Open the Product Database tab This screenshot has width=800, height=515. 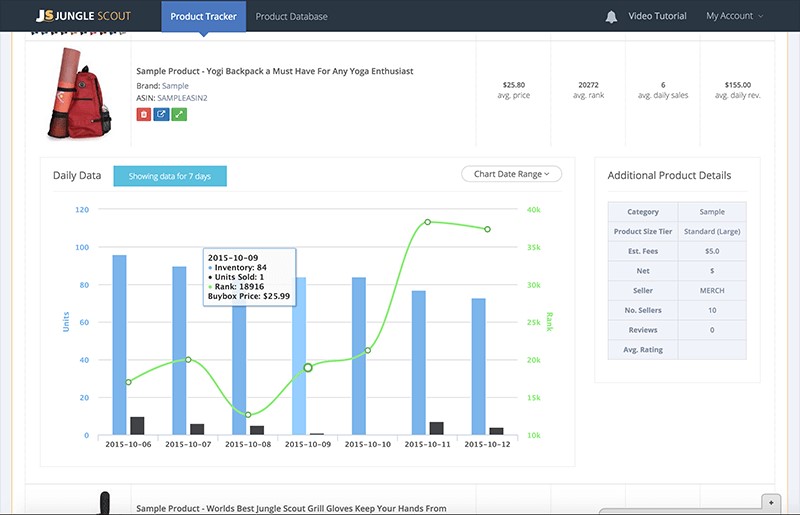click(x=291, y=16)
